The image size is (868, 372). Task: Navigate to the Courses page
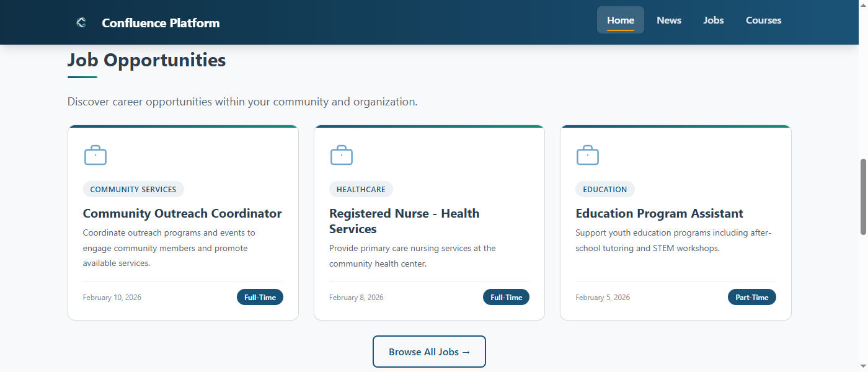pyautogui.click(x=763, y=20)
